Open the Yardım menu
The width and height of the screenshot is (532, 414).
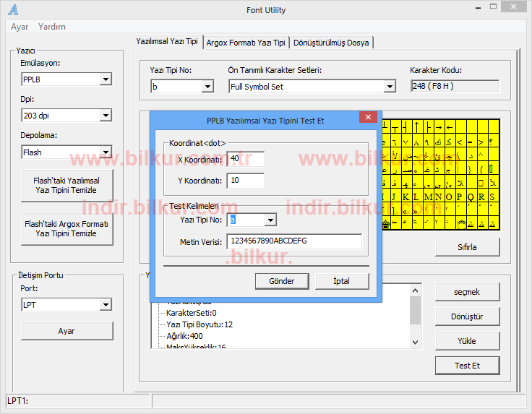coord(52,27)
